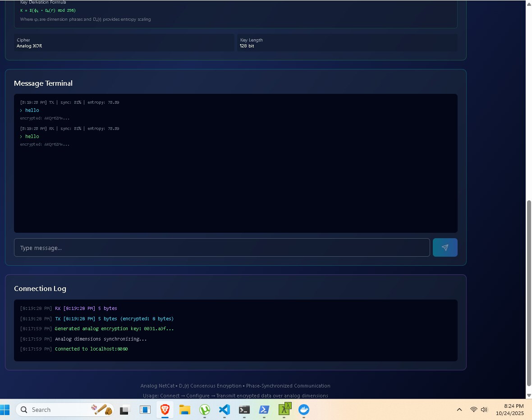This screenshot has width=532, height=420.
Task: Open Docker Desktop from the taskbar
Action: coord(304,410)
